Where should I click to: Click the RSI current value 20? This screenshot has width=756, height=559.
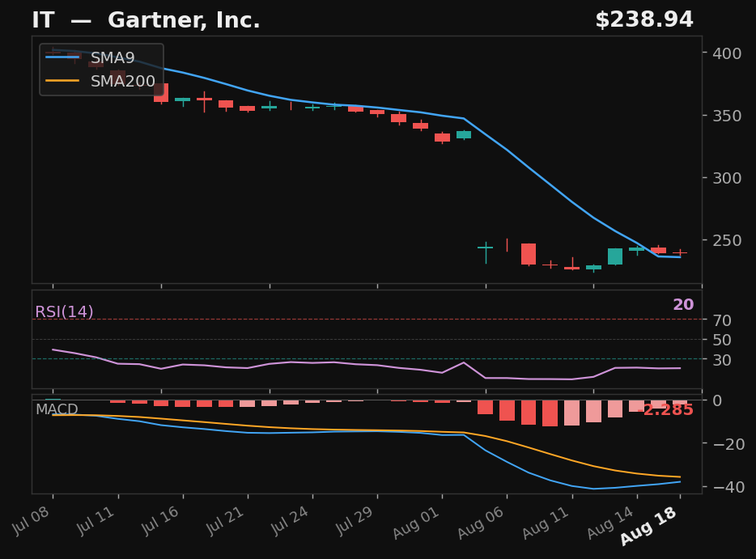683,304
